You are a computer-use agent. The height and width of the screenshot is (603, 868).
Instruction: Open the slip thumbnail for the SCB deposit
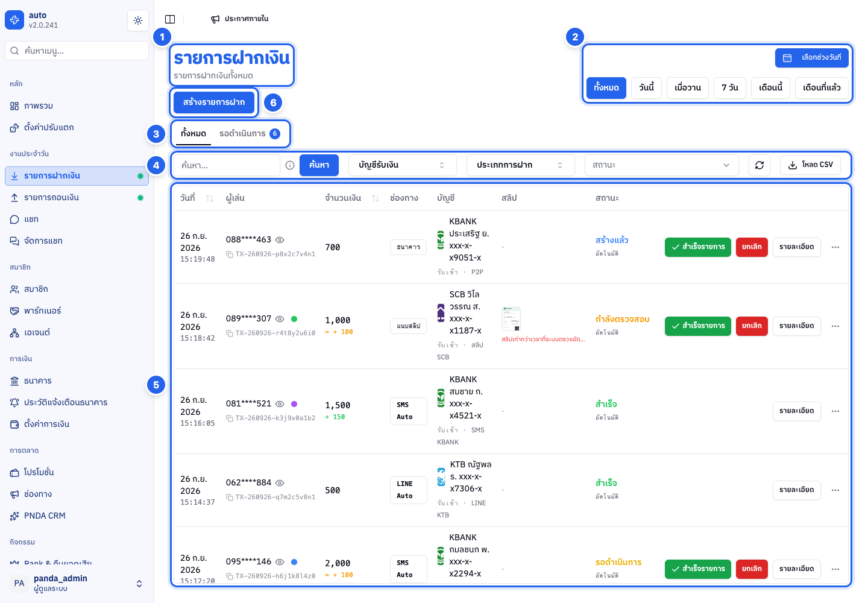click(x=511, y=319)
